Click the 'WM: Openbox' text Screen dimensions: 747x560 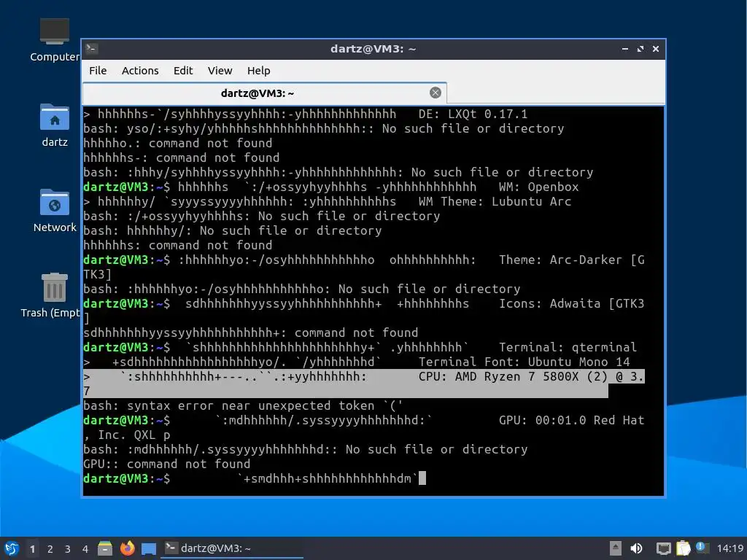[538, 187]
